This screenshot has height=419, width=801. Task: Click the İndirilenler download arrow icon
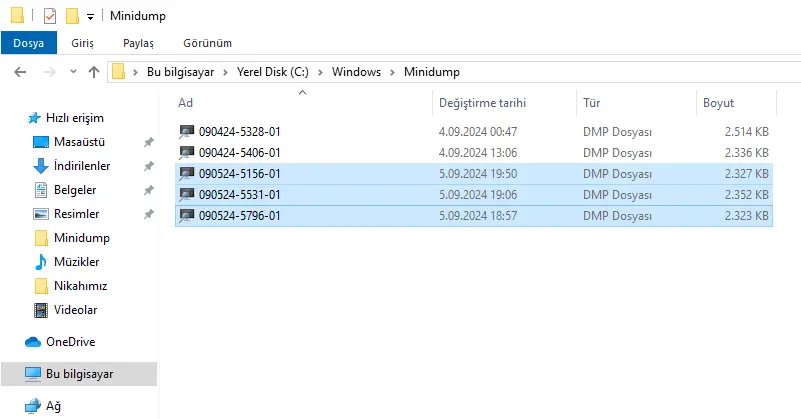click(x=41, y=166)
